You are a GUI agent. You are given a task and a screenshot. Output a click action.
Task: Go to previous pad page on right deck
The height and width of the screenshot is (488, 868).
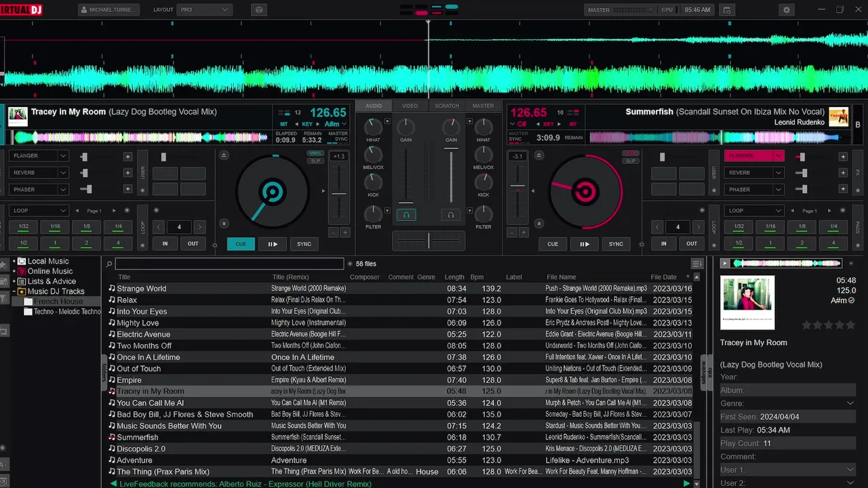point(792,211)
